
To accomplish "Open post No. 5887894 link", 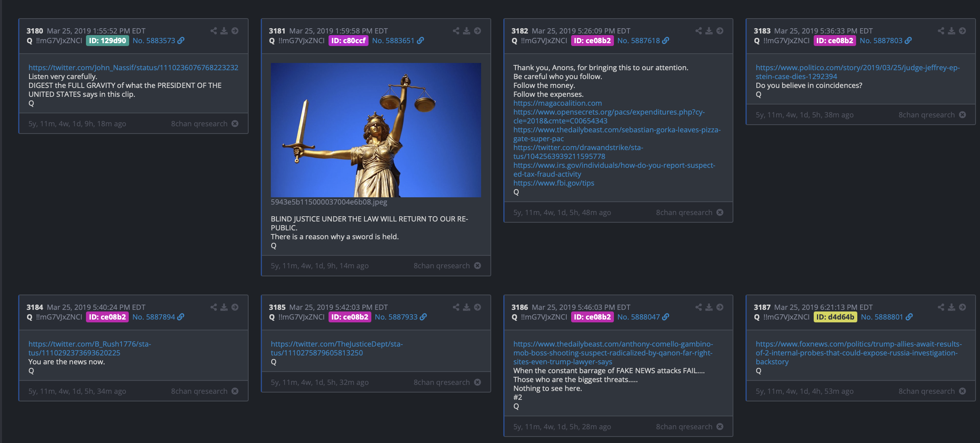I will (158, 317).
